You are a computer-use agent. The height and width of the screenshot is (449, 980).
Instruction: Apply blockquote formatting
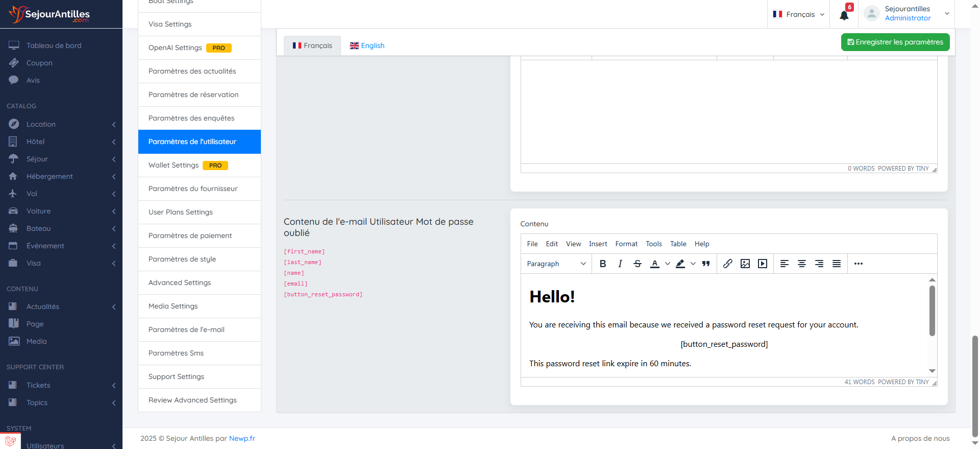(x=706, y=264)
